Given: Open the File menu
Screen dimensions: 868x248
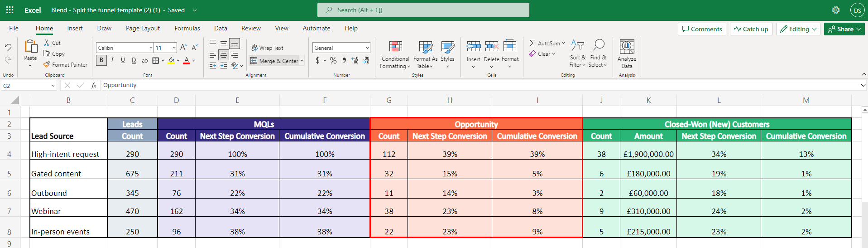Looking at the screenshot, I should click(14, 28).
